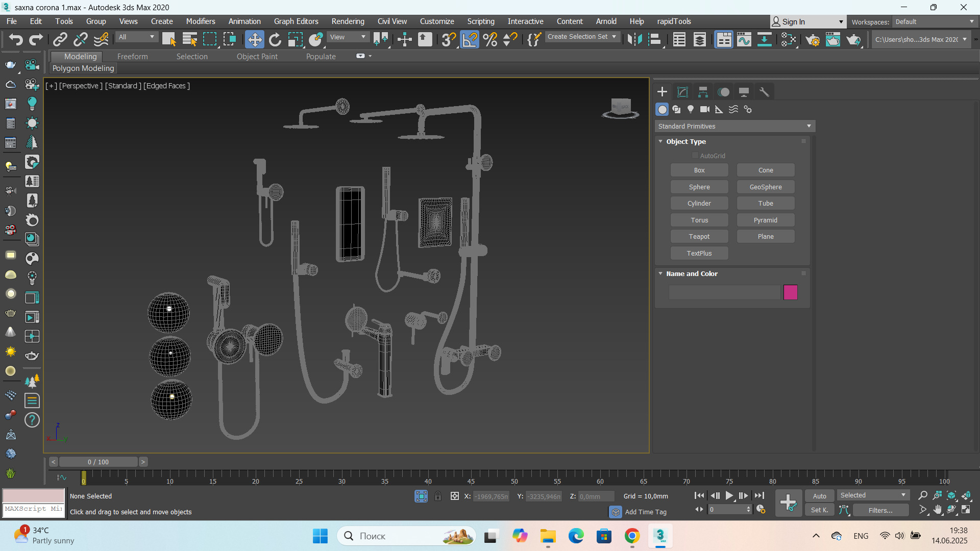Open Create Selection Set dropdown
Viewport: 980px width, 551px height.
pos(582,37)
